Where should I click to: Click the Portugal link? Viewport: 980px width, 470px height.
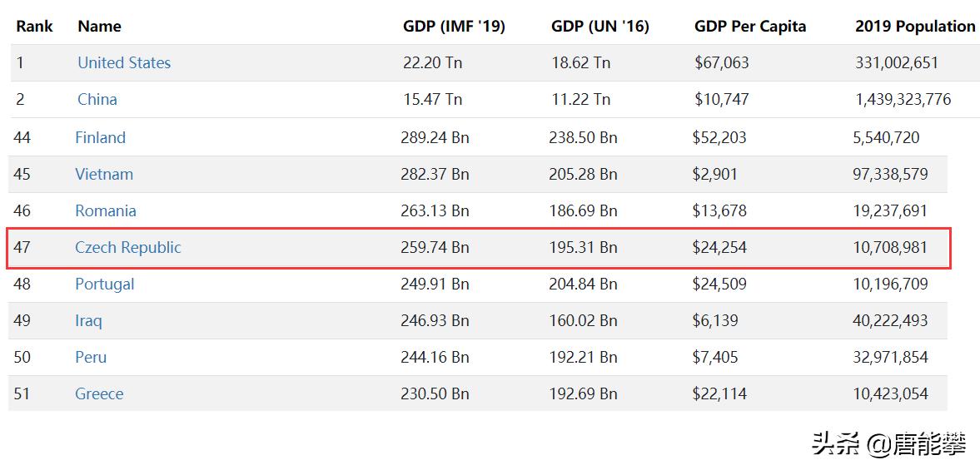tap(105, 284)
